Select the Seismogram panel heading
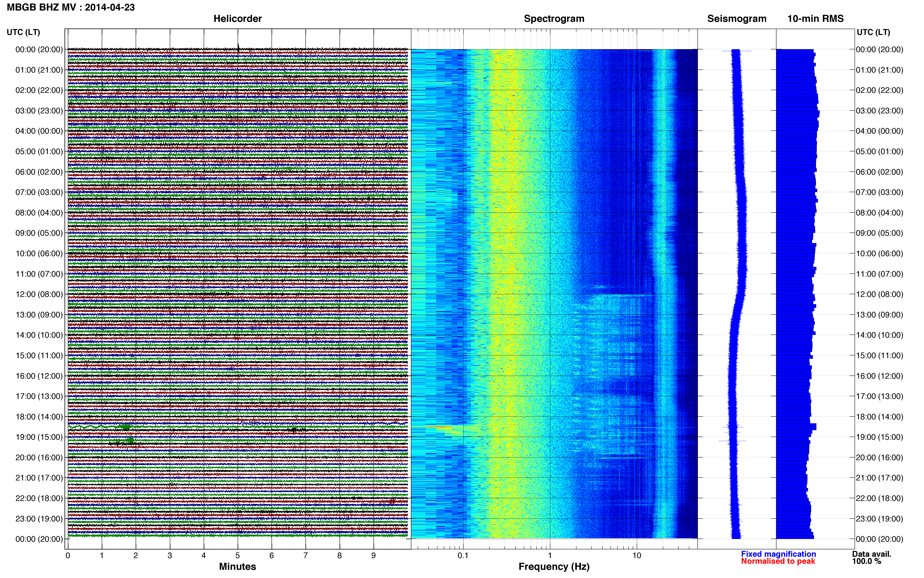 coord(737,19)
